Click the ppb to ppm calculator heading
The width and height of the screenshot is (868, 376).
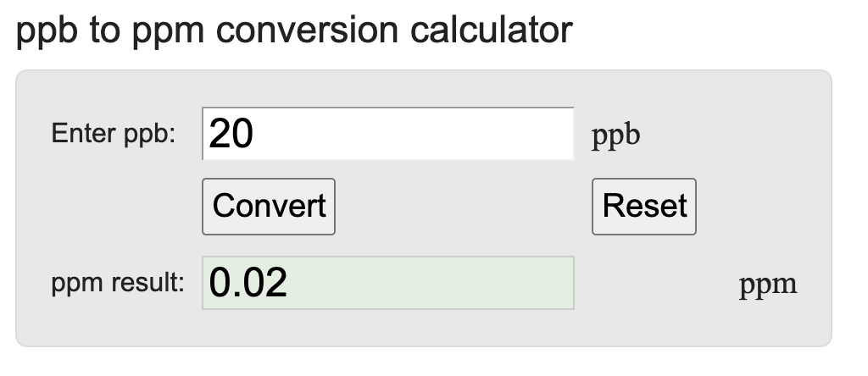pyautogui.click(x=294, y=30)
